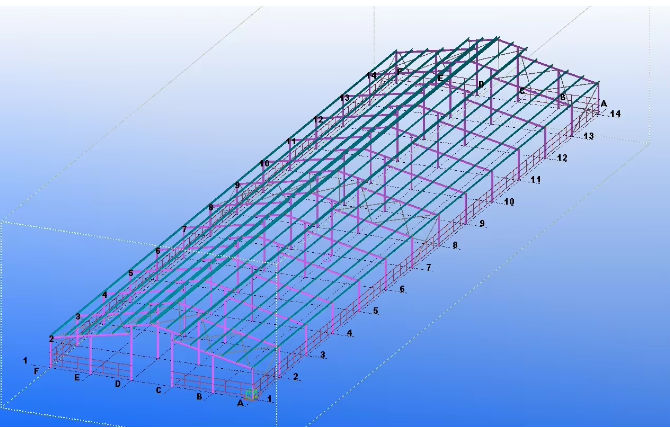Click grid label 11 on the right side

coord(536,180)
